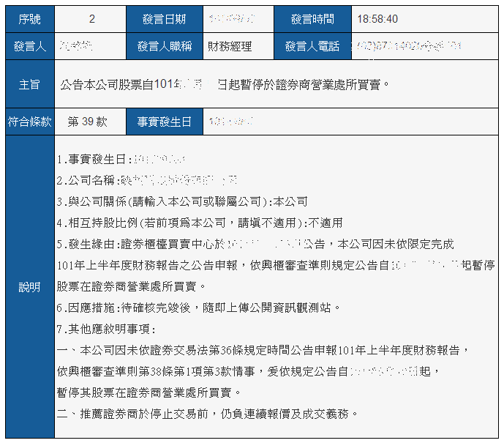Click line 3.與公司關係 in the description

[x=182, y=201]
